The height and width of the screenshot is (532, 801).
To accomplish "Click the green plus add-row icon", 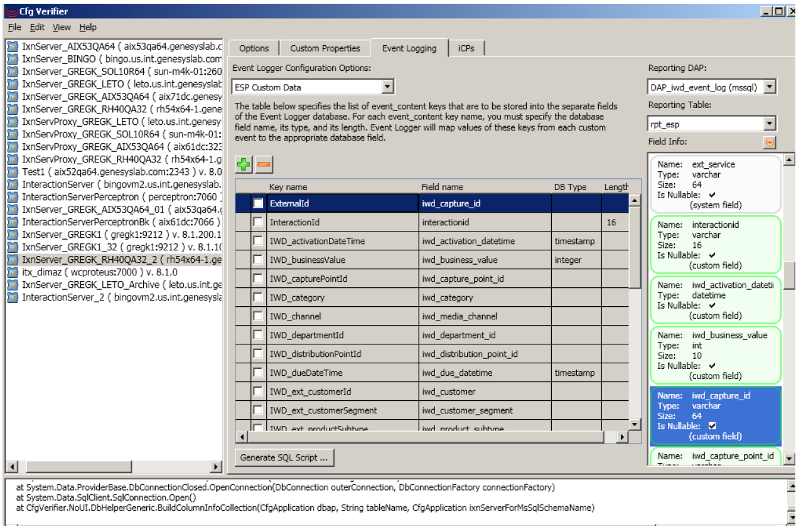I will (x=243, y=165).
